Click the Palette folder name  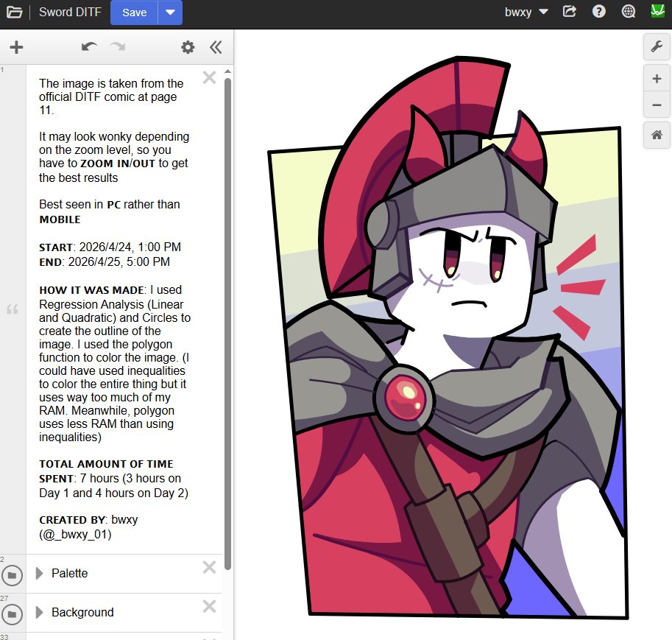coord(69,573)
